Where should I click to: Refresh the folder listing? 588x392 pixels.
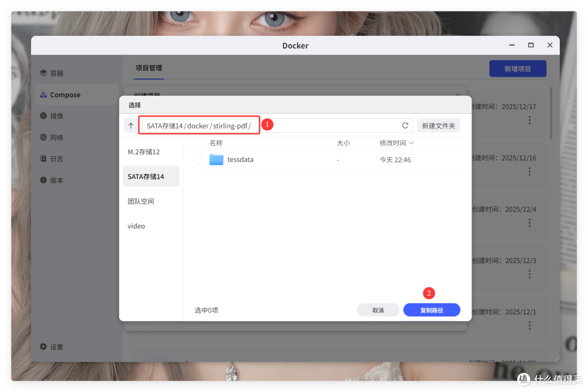[x=405, y=126]
